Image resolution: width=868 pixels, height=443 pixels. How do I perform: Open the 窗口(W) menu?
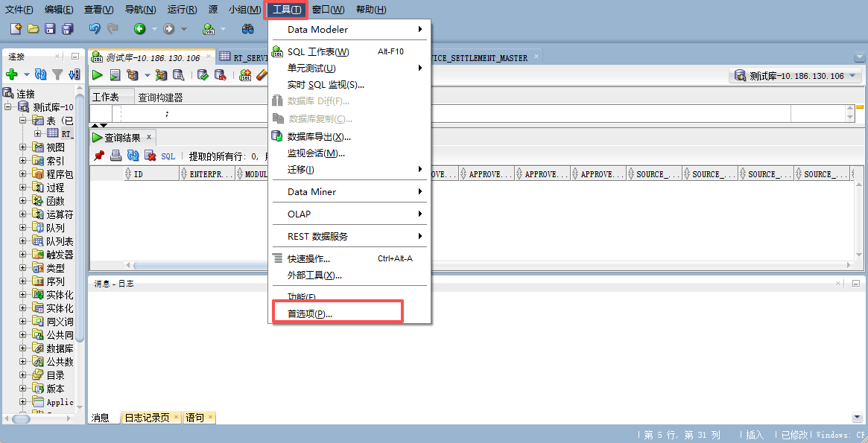click(x=328, y=10)
